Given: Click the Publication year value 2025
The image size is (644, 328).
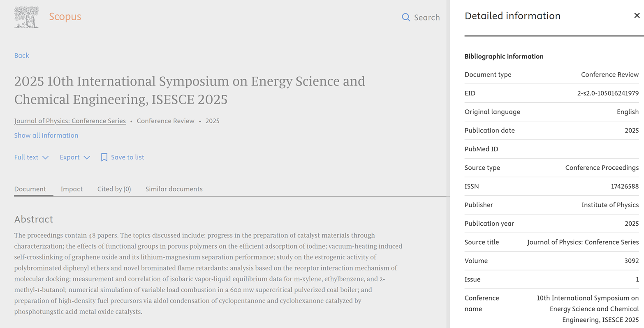Looking at the screenshot, I should 631,224.
